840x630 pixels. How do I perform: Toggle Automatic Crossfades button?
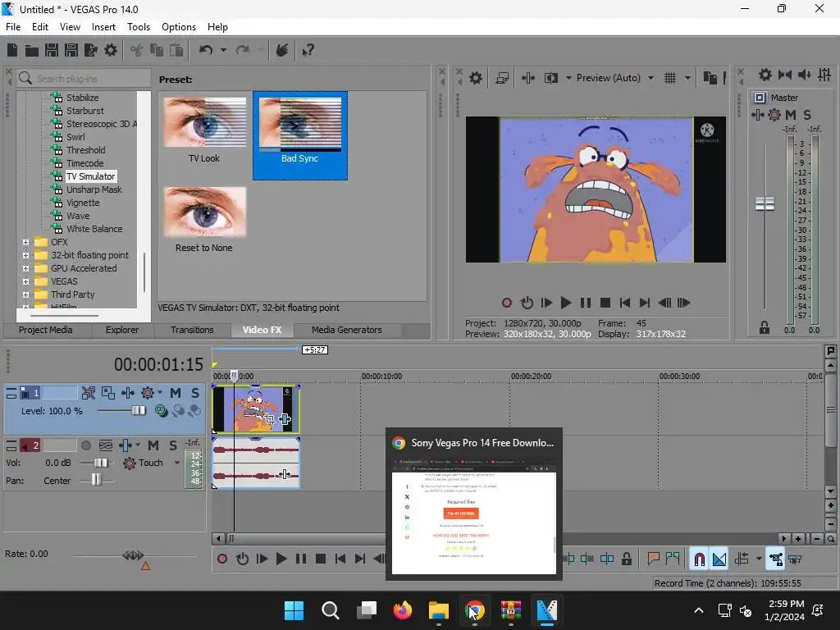(x=719, y=559)
